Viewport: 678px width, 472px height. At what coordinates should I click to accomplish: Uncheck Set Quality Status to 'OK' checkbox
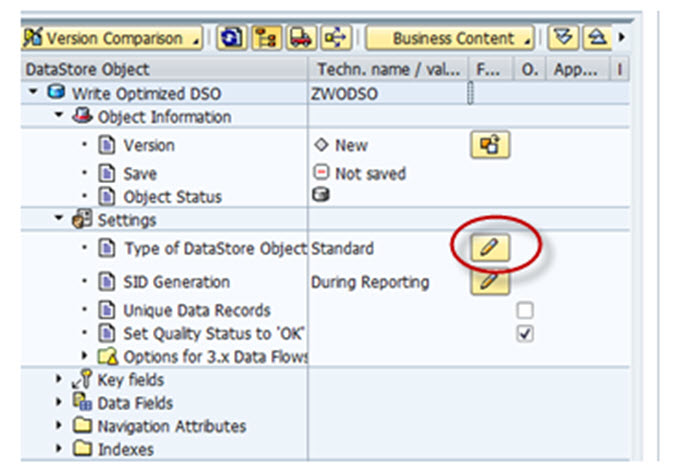coord(524,334)
